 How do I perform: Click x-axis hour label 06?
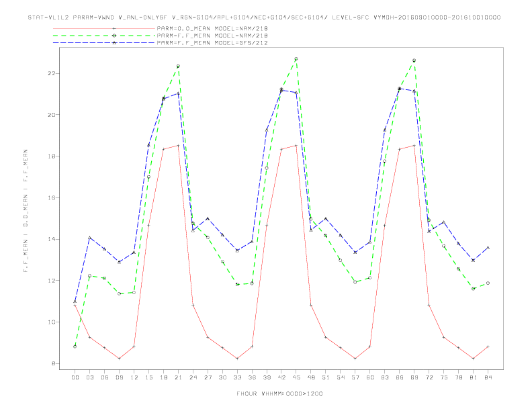click(105, 377)
